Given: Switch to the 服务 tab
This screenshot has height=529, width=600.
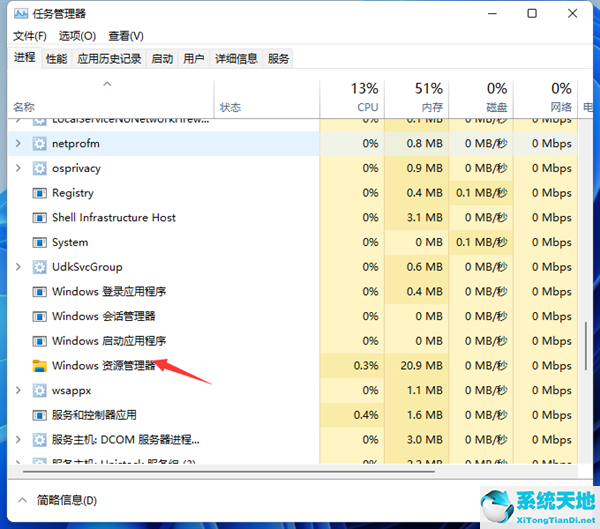Looking at the screenshot, I should pos(278,59).
